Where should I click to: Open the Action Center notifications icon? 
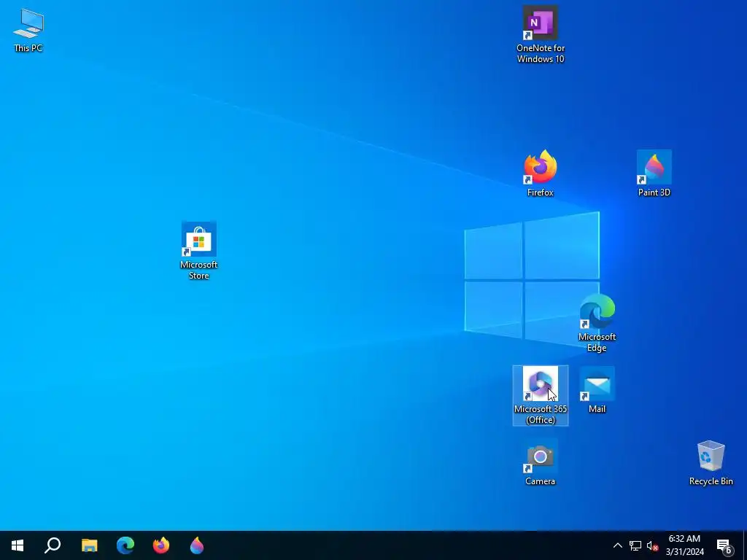coord(724,545)
